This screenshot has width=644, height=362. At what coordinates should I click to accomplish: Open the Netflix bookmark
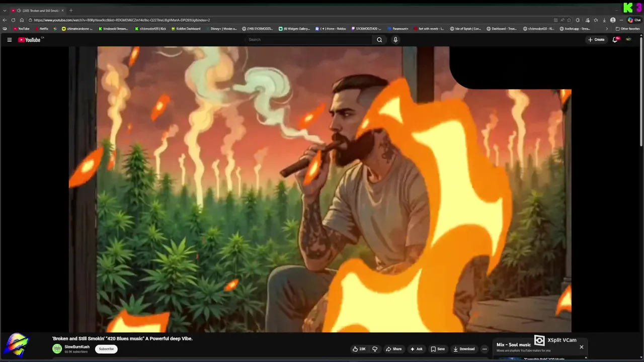pyautogui.click(x=41, y=29)
